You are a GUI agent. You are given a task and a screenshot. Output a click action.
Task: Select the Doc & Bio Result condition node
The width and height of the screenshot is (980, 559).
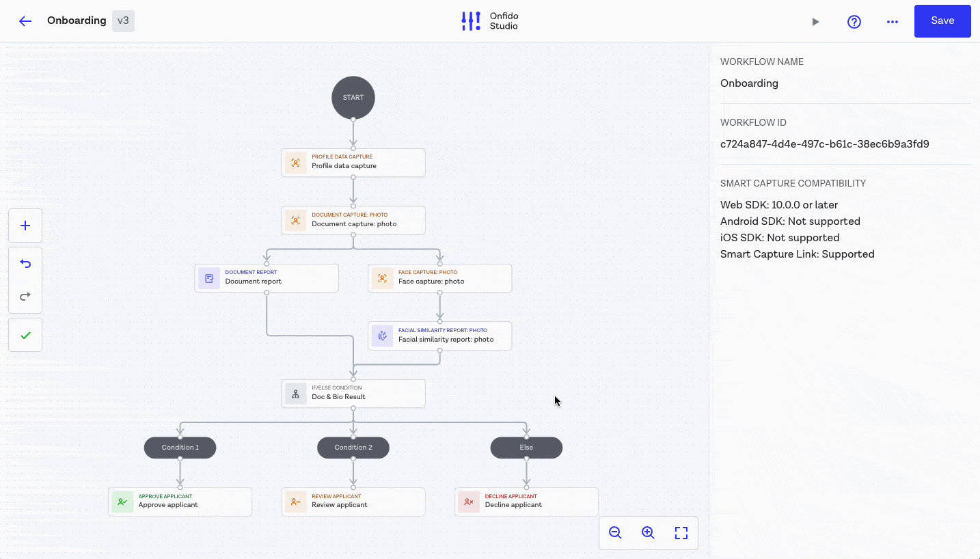[x=353, y=393]
